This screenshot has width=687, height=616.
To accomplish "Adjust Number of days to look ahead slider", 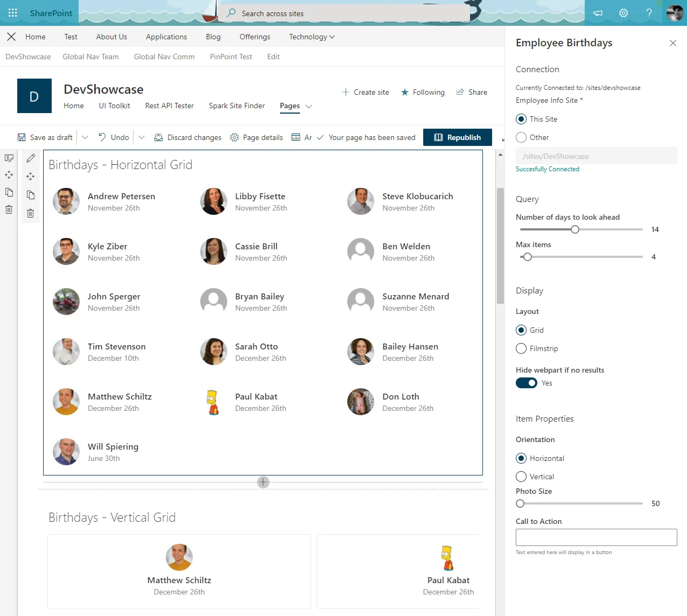I will [575, 229].
